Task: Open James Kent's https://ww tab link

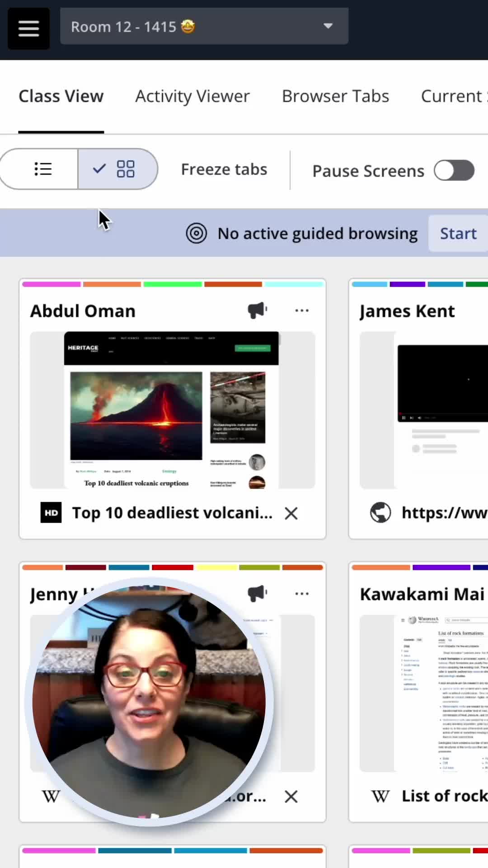Action: (x=445, y=513)
